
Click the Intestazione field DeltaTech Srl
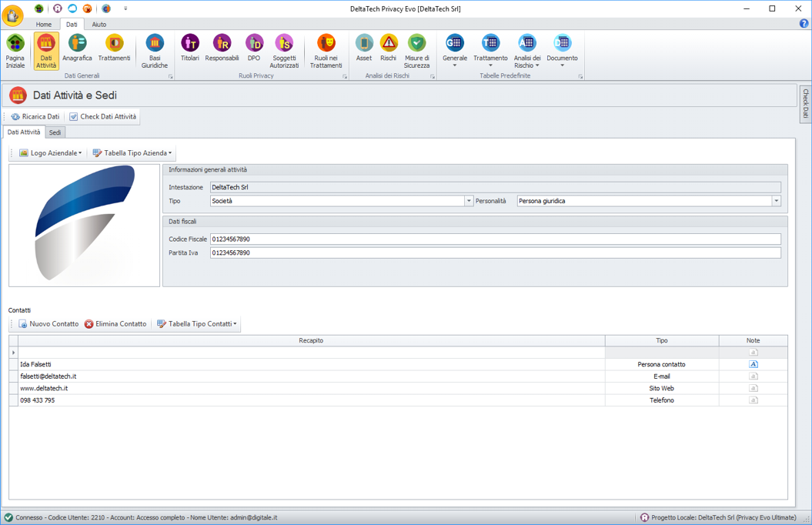coord(495,187)
